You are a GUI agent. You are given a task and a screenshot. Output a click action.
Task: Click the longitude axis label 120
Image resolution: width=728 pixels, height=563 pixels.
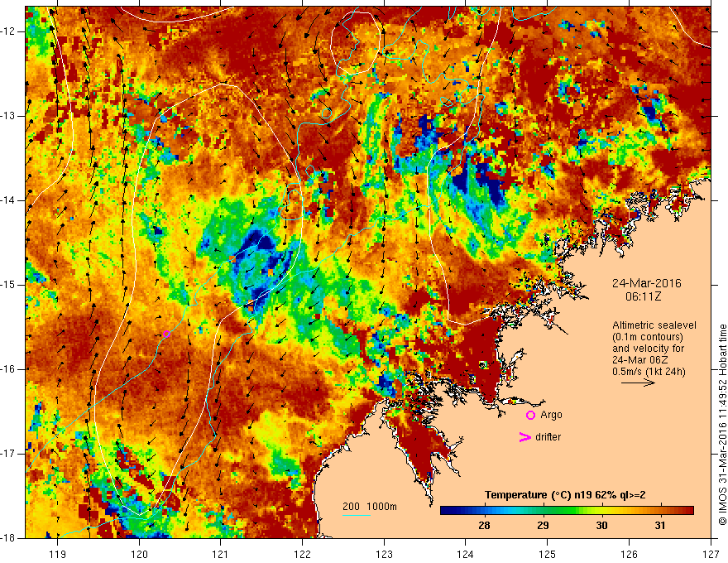pos(139,554)
